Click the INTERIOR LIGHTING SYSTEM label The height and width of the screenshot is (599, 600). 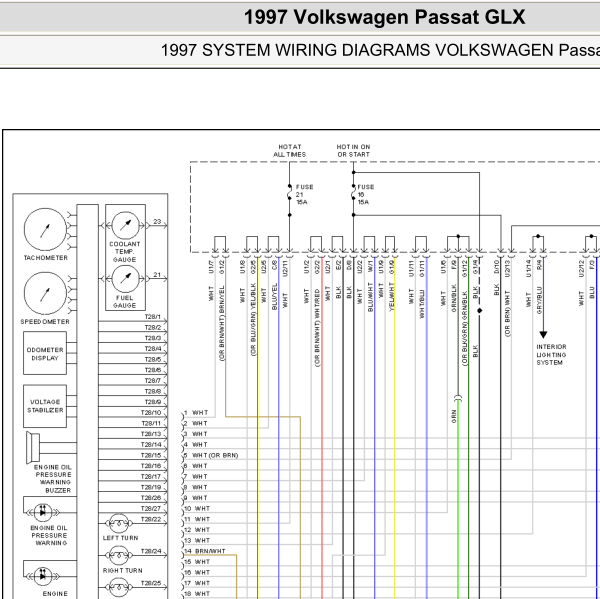[551, 354]
